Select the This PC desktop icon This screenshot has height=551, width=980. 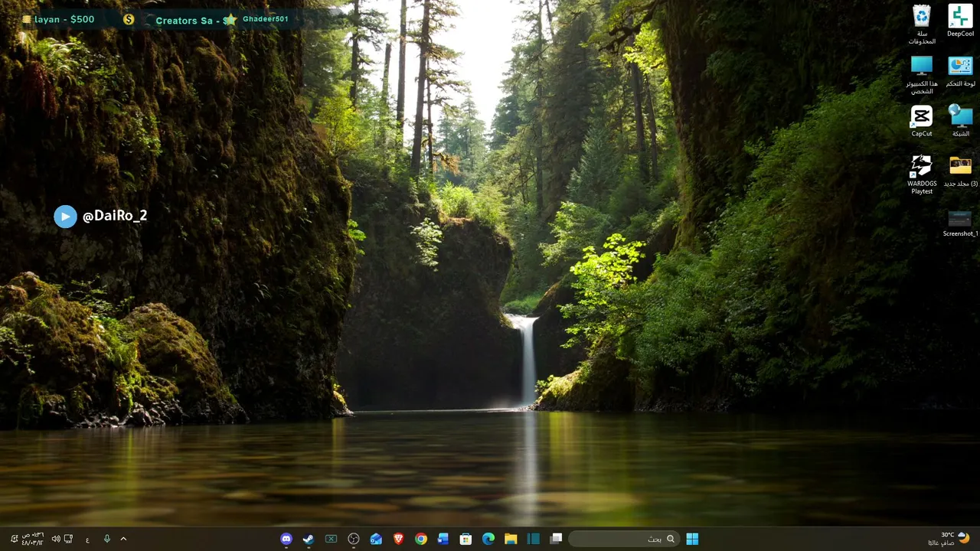pyautogui.click(x=922, y=75)
